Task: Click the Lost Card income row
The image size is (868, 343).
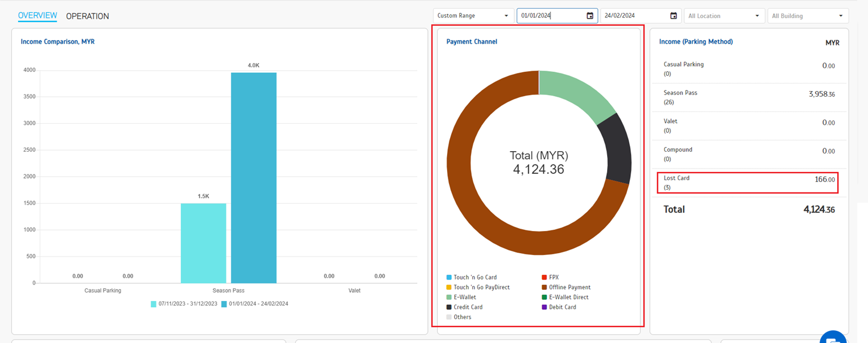Action: tap(749, 183)
